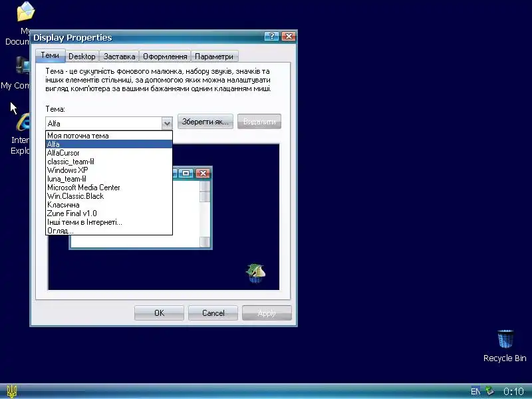
Task: Click the Зберегти як... button
Action: [x=205, y=122]
